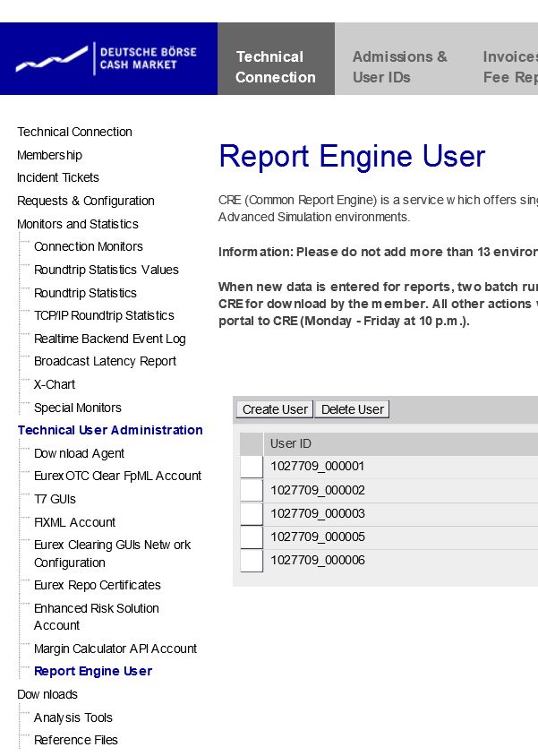
Task: Open TCP/IP Roundtrip Statistics
Action: (104, 316)
